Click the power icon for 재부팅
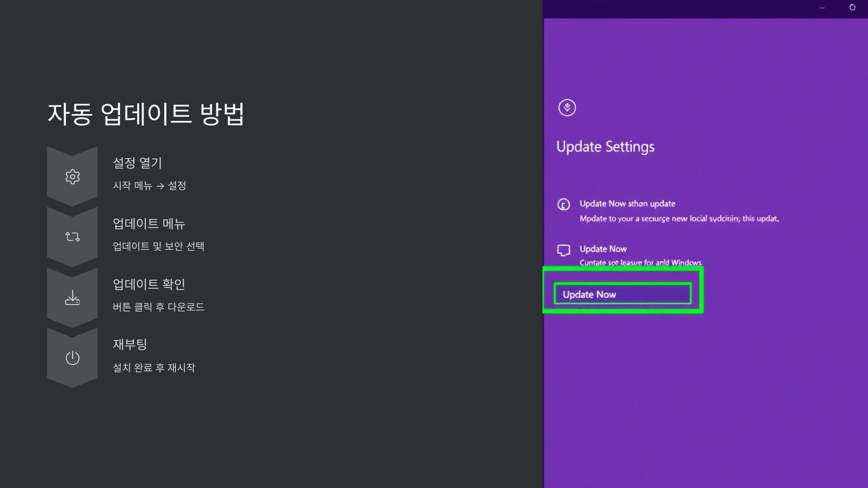 click(72, 358)
